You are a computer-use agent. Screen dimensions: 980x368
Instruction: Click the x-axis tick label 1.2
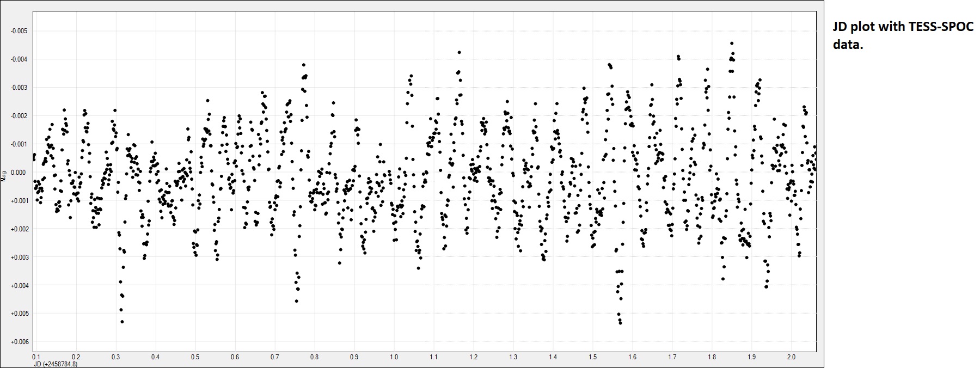click(x=474, y=357)
